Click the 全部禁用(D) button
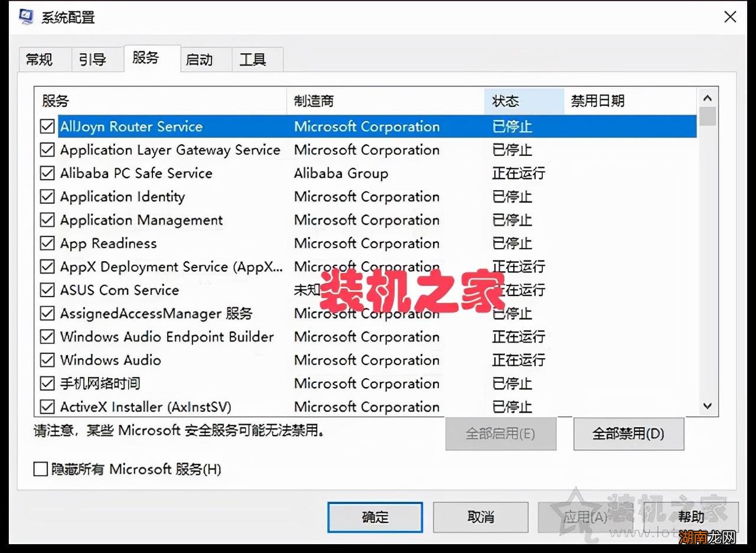Image resolution: width=756 pixels, height=553 pixels. [x=628, y=434]
